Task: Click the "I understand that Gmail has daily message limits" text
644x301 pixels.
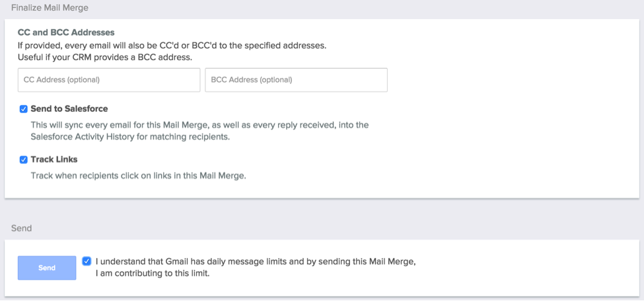Action: [x=256, y=261]
